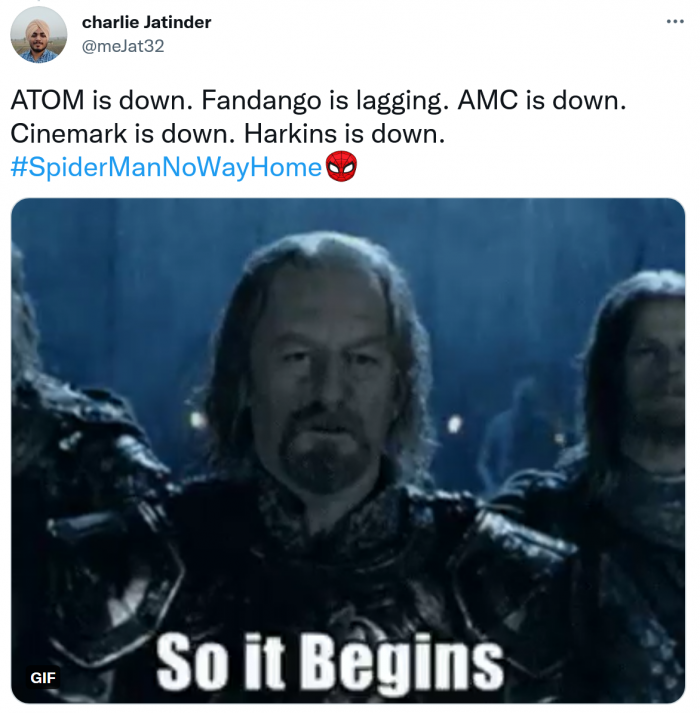
Task: Click the central man's beard in the GIF
Action: pyautogui.click(x=323, y=450)
